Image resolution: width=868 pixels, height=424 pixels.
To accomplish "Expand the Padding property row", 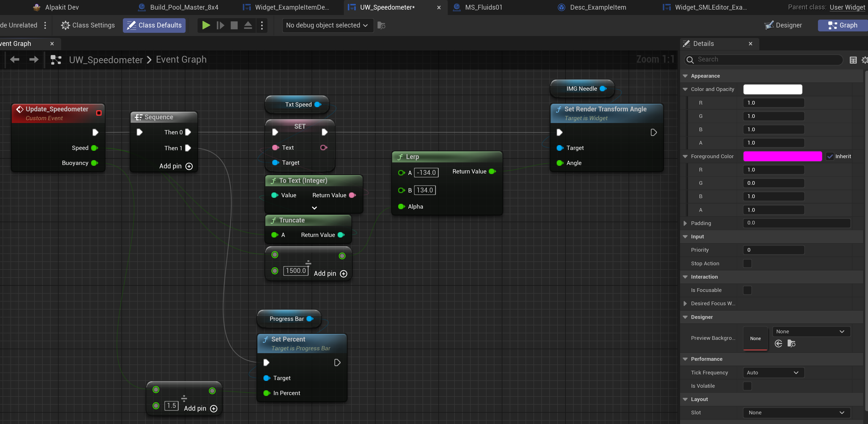I will coord(685,223).
